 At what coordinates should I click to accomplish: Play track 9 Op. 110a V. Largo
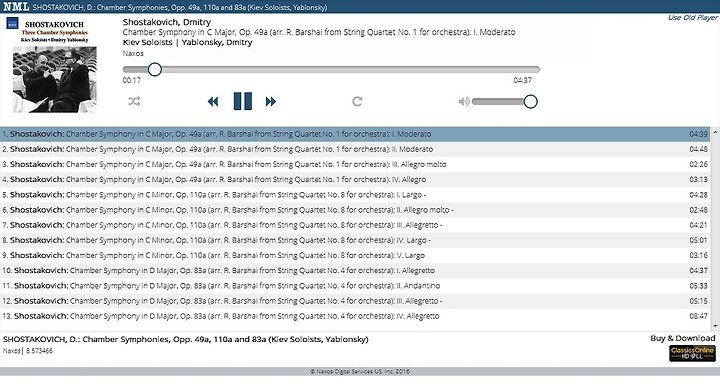point(355,255)
